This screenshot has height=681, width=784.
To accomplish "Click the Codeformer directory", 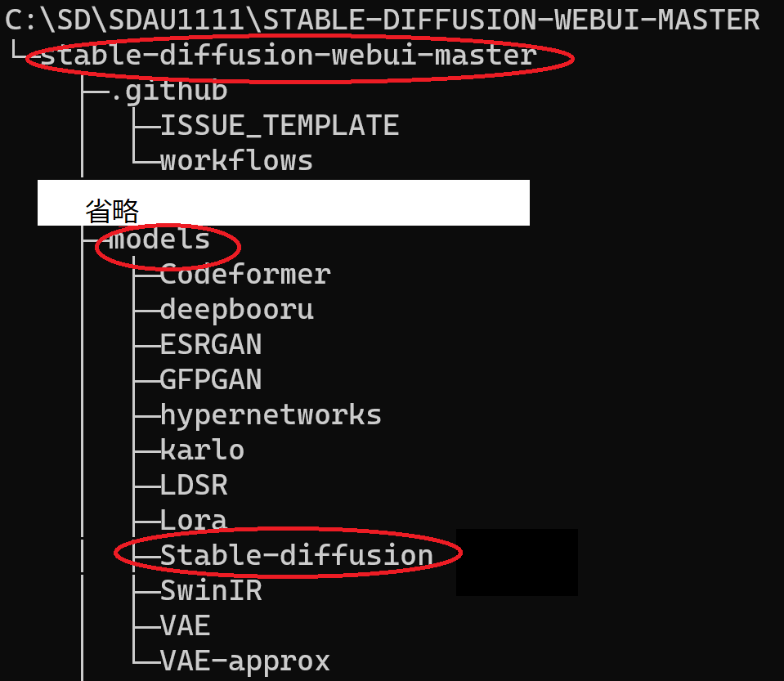I will click(245, 274).
